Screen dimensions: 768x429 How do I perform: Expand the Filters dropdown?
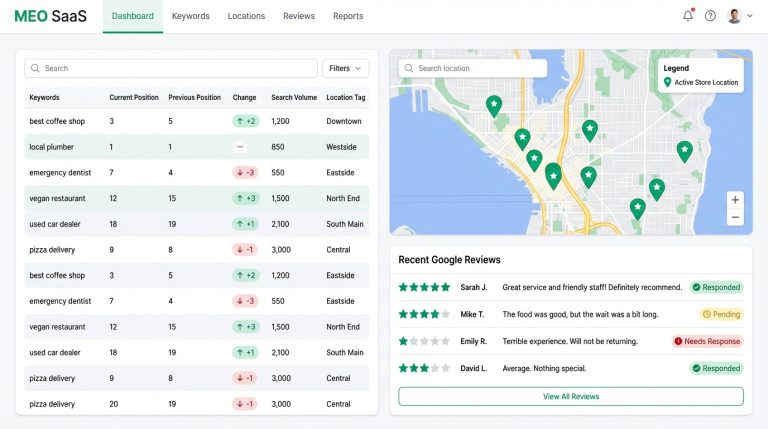coord(345,69)
